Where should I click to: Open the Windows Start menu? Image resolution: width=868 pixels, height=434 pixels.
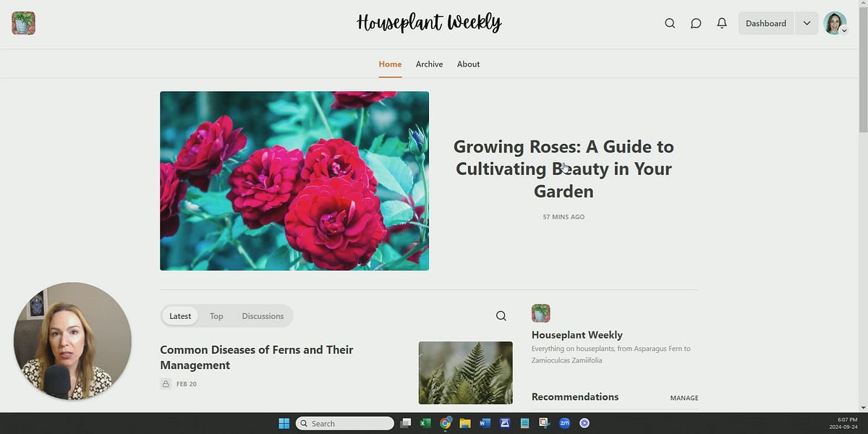tap(283, 423)
